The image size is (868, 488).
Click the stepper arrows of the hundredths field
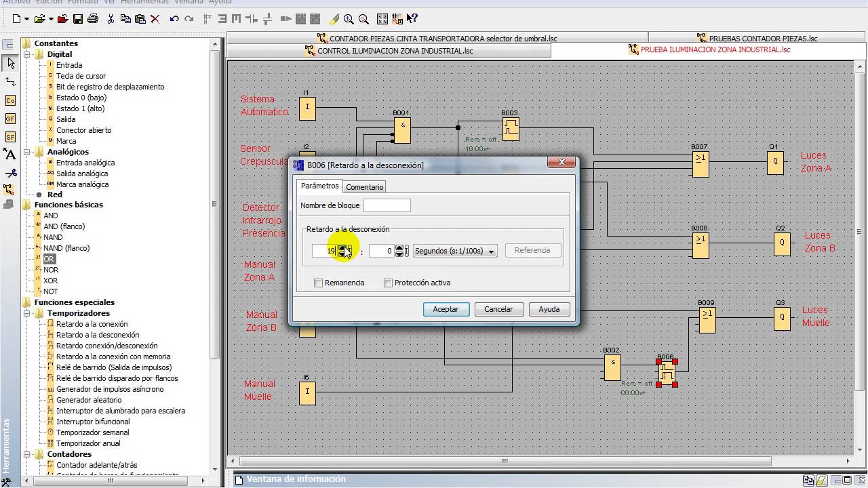coord(399,251)
